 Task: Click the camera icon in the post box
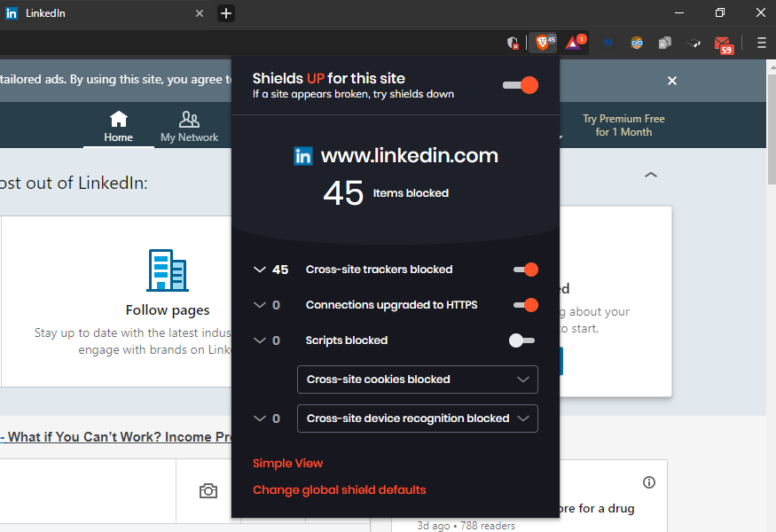[208, 490]
